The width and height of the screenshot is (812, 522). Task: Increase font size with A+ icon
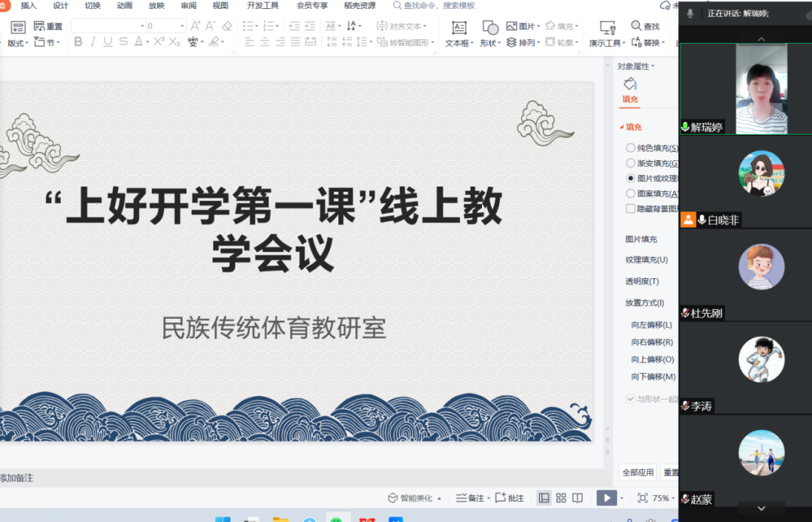195,26
